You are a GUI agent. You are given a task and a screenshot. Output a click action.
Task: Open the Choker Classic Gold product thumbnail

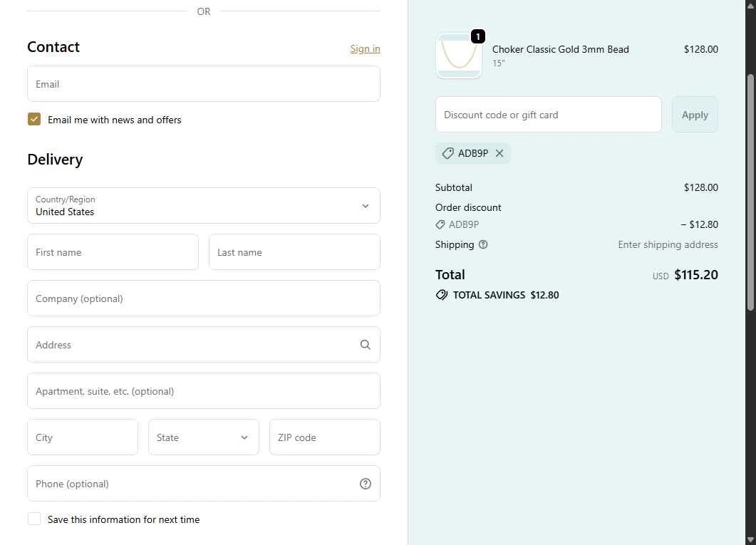[x=459, y=56]
